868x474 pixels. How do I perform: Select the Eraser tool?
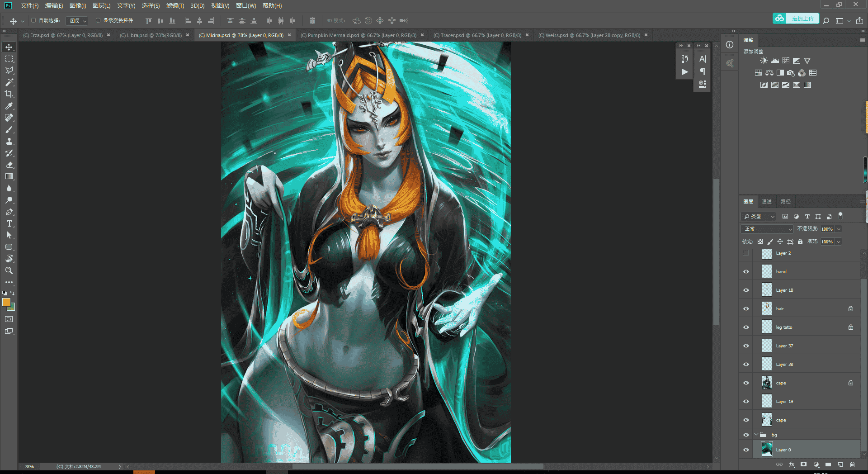(x=9, y=165)
